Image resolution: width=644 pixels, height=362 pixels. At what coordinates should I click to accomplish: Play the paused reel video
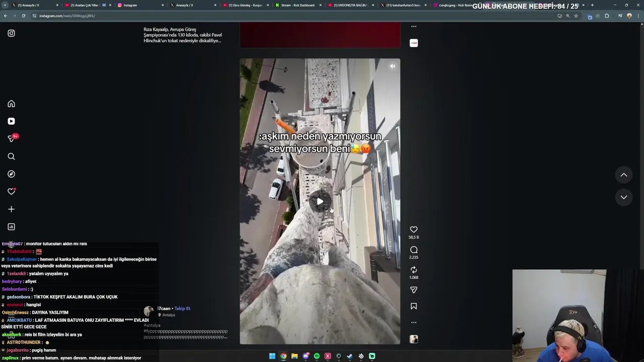320,202
